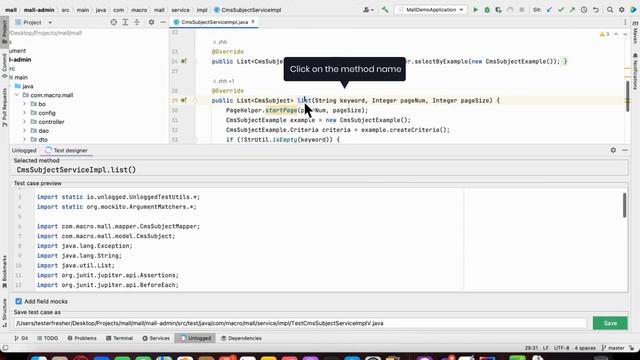The width and height of the screenshot is (640, 360).
Task: Hide the Project panel with minus icon
Action: pyautogui.click(x=163, y=22)
